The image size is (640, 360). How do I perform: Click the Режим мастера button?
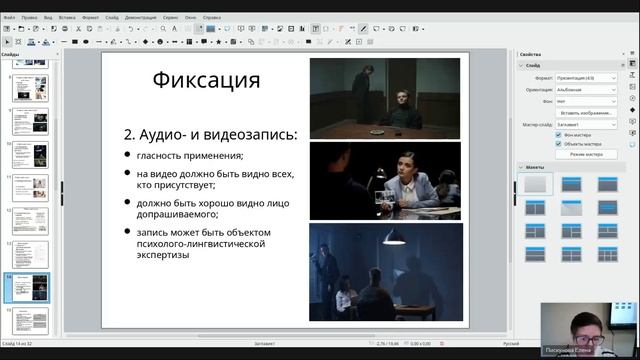tap(586, 155)
